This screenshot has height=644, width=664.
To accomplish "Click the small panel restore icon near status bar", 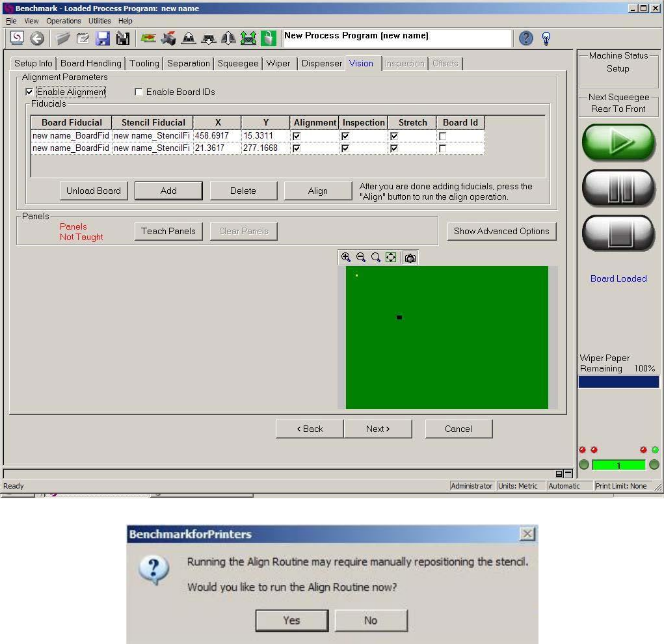I will 559,474.
